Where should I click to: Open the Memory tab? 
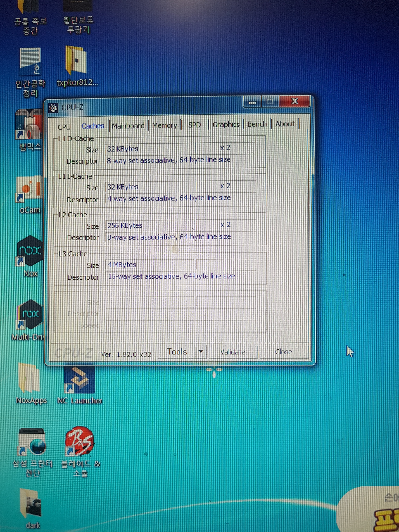tap(165, 125)
